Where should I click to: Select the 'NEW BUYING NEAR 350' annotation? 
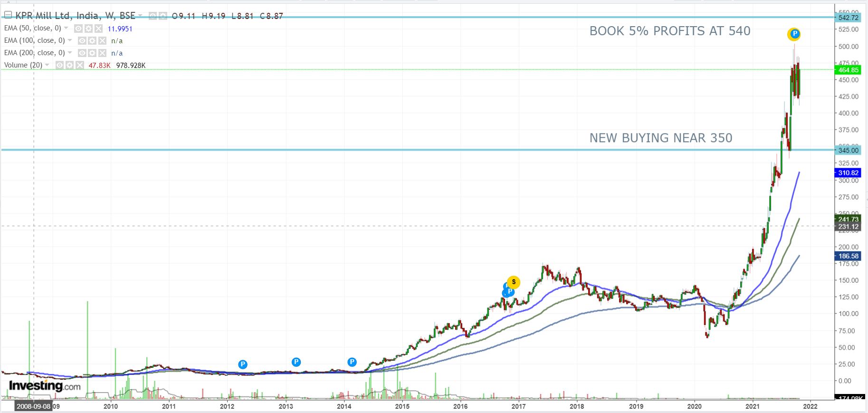coord(661,138)
